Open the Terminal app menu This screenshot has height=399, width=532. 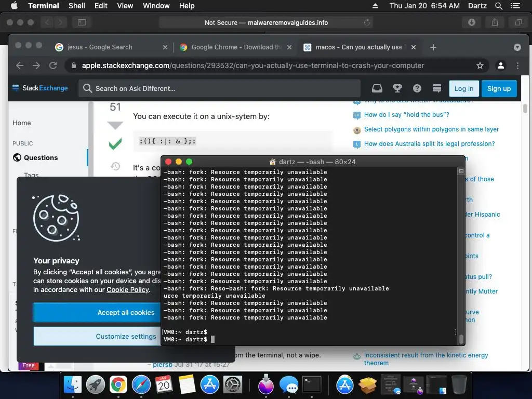click(x=44, y=6)
